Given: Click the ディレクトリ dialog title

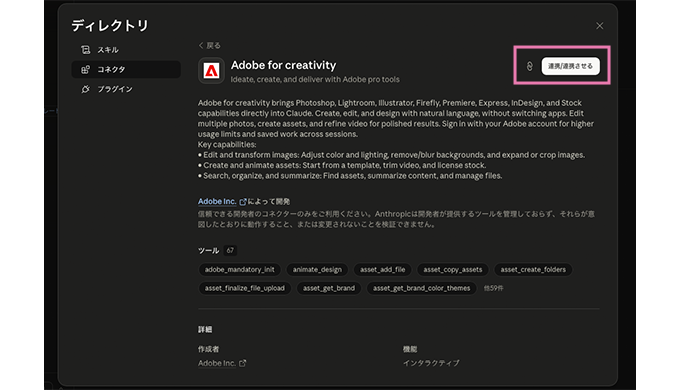Looking at the screenshot, I should (x=110, y=26).
